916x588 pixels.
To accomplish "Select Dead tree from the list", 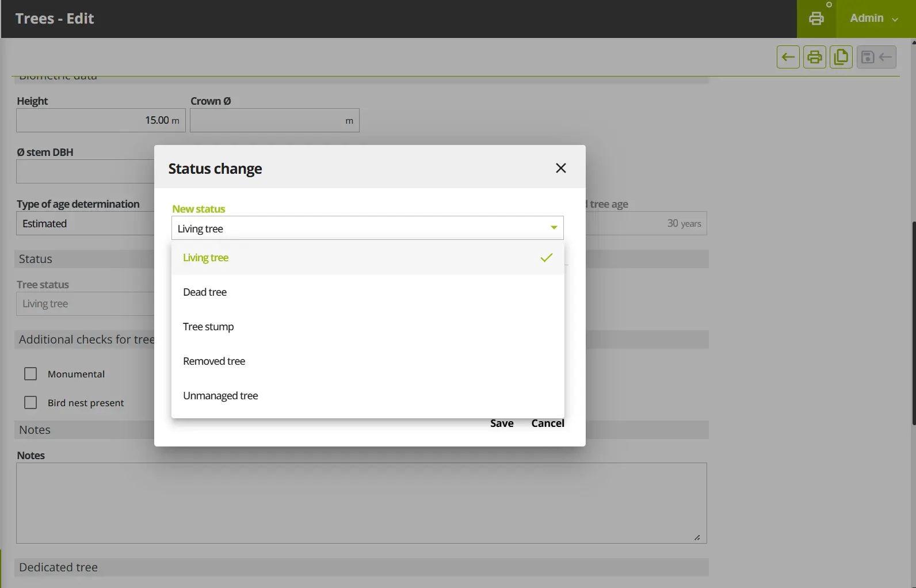I will [x=368, y=292].
